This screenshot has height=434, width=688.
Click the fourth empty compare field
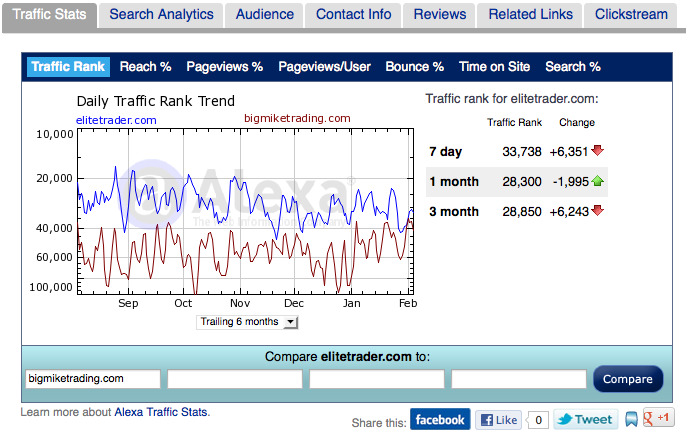tap(519, 379)
